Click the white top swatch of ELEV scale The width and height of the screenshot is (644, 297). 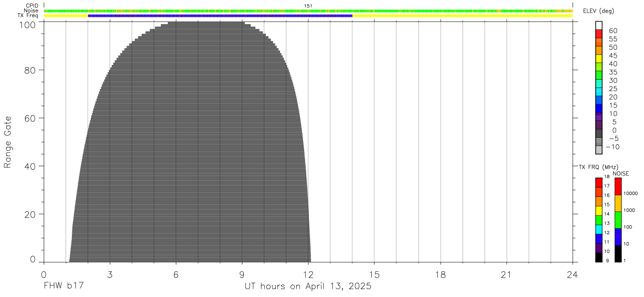click(599, 25)
